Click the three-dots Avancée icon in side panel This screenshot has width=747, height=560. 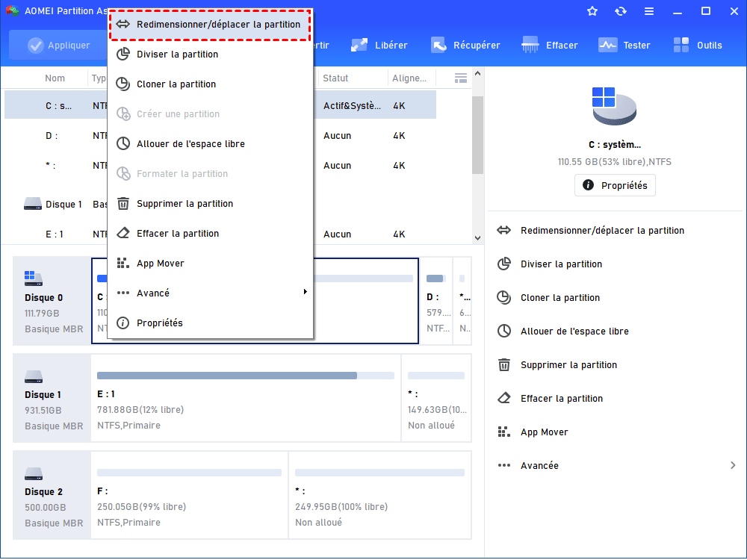504,465
